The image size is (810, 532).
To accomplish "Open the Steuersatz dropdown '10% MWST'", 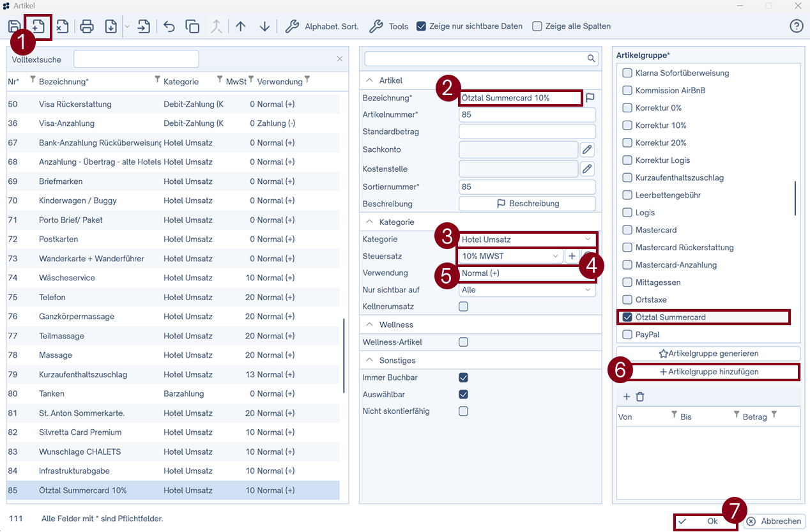I will tap(510, 257).
